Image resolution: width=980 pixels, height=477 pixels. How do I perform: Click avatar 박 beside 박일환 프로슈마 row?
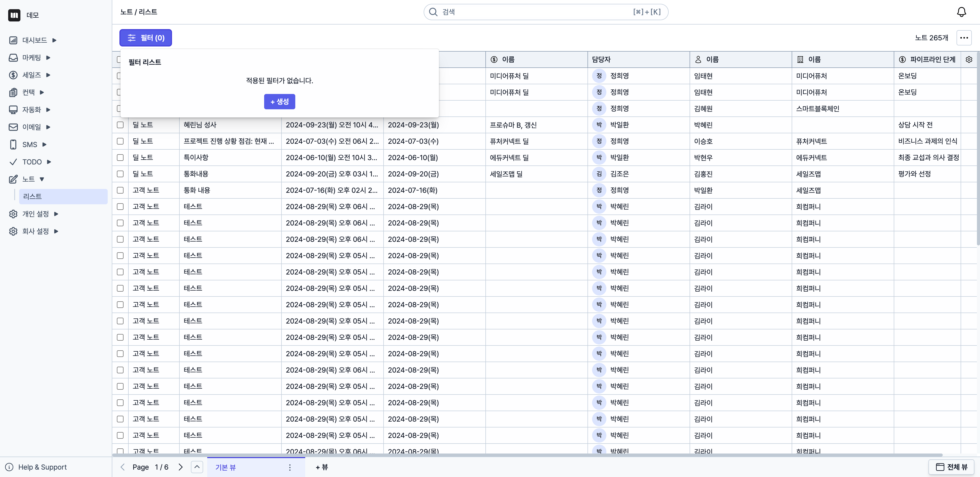[599, 125]
